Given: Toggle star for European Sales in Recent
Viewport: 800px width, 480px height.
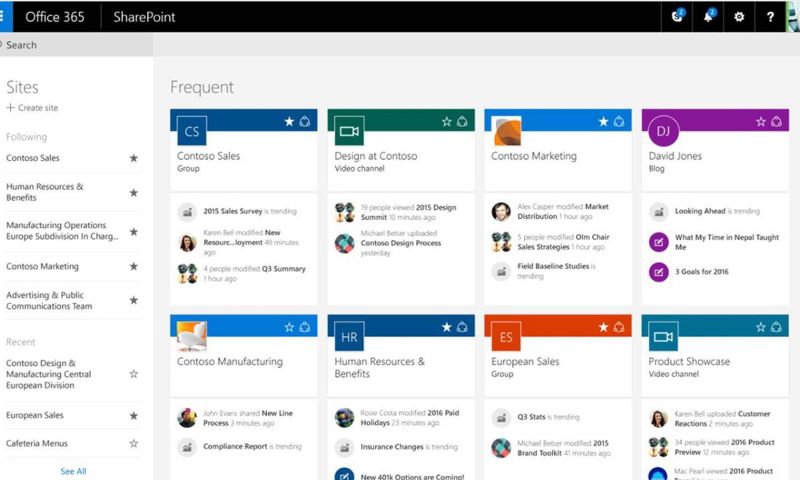Looking at the screenshot, I should pos(134,416).
